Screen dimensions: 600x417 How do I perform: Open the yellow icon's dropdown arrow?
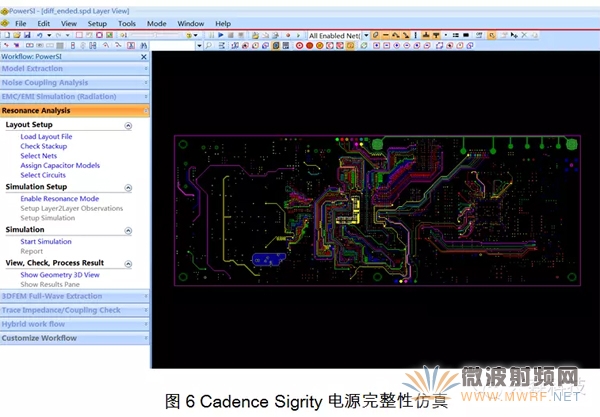[x=196, y=35]
